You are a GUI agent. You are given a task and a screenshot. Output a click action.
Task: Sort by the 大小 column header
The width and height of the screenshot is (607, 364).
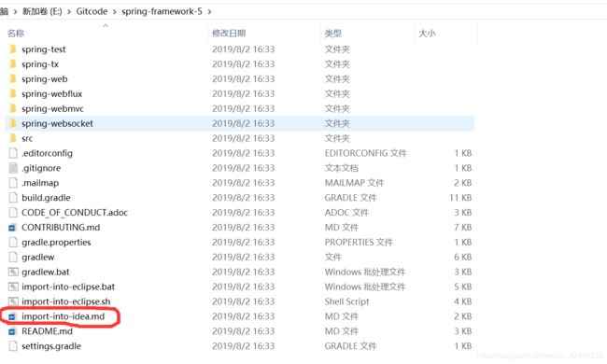tap(427, 34)
